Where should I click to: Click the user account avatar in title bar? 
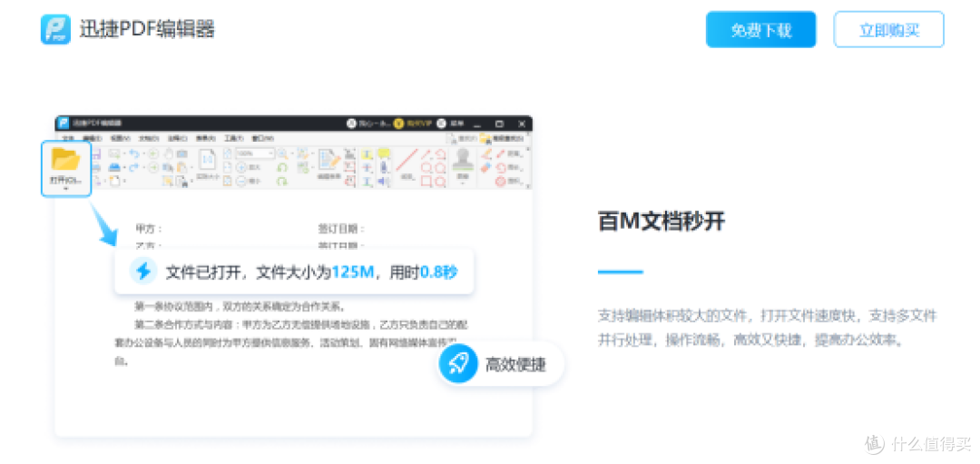[x=351, y=123]
